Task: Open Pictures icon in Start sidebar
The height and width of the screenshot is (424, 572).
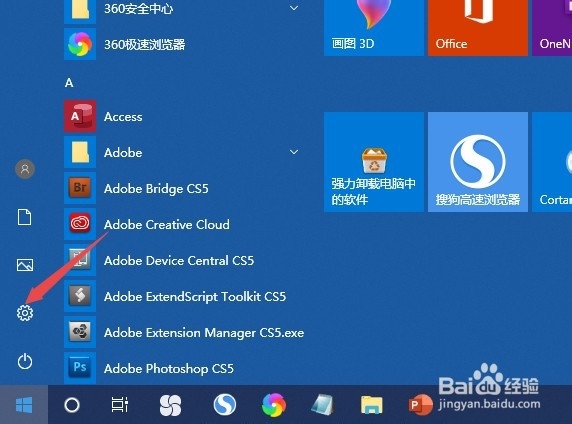Action: 25,265
